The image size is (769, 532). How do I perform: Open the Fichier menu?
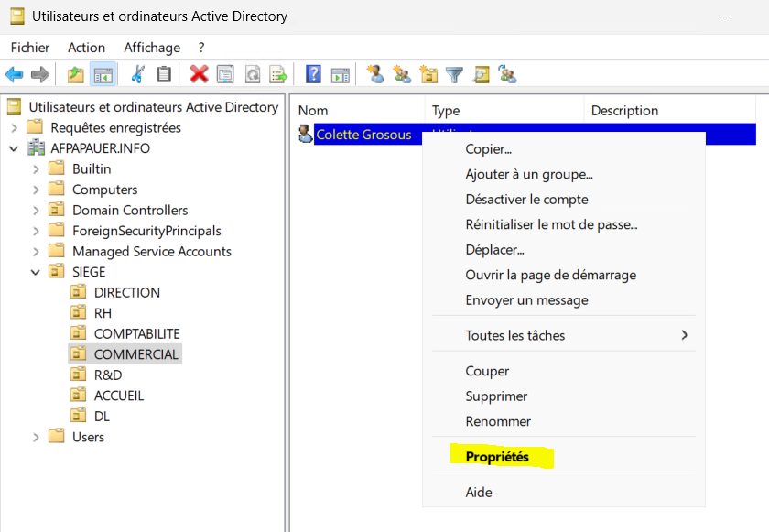click(30, 48)
